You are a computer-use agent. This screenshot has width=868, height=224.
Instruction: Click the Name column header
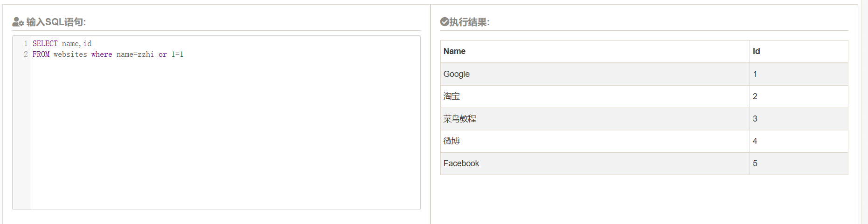coord(454,51)
